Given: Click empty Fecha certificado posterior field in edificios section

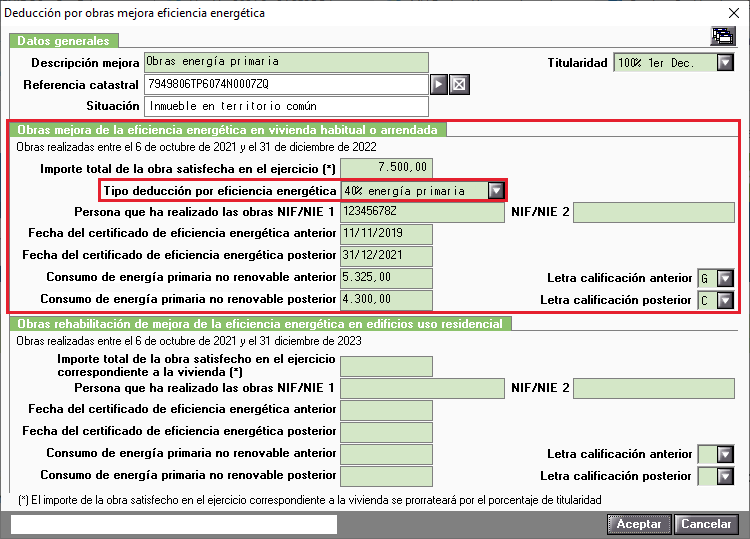Looking at the screenshot, I should pos(386,432).
